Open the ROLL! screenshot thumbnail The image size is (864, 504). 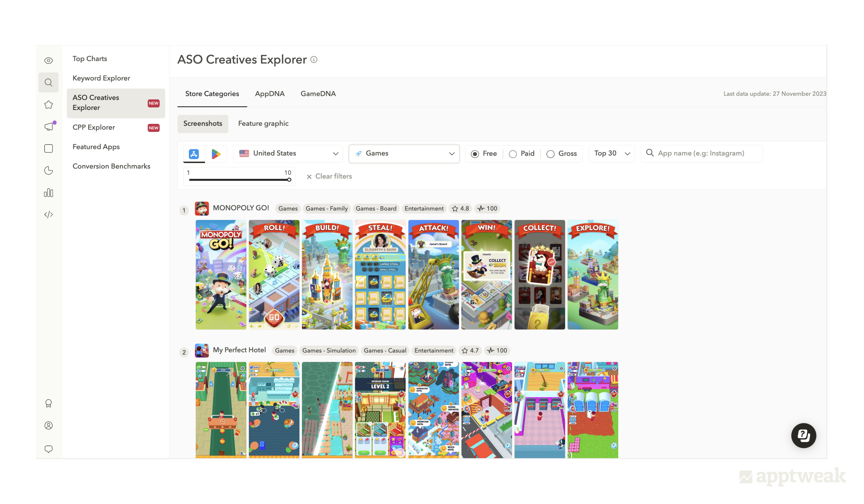(274, 275)
